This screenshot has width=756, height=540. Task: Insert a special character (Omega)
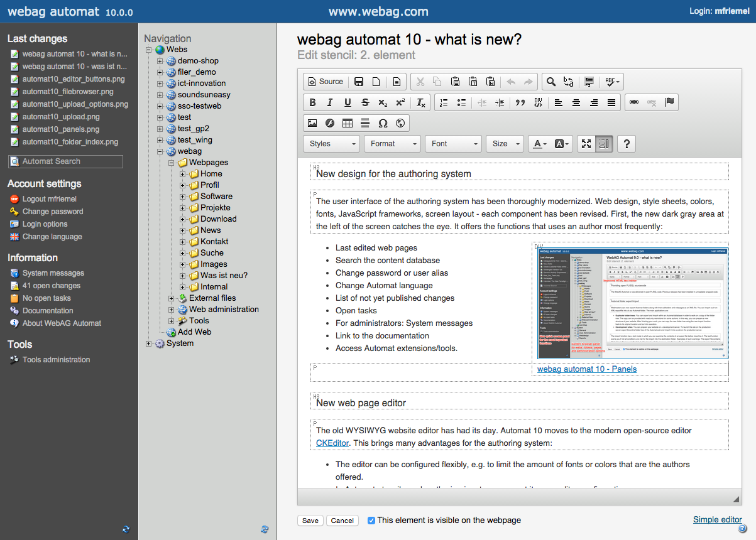tap(383, 123)
